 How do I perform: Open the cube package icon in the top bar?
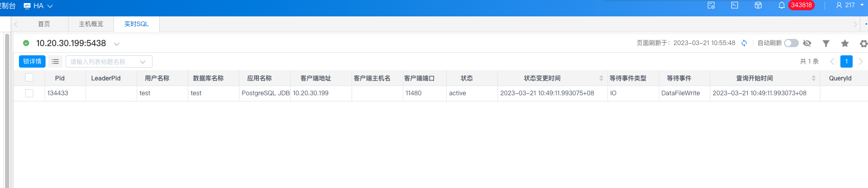click(758, 5)
